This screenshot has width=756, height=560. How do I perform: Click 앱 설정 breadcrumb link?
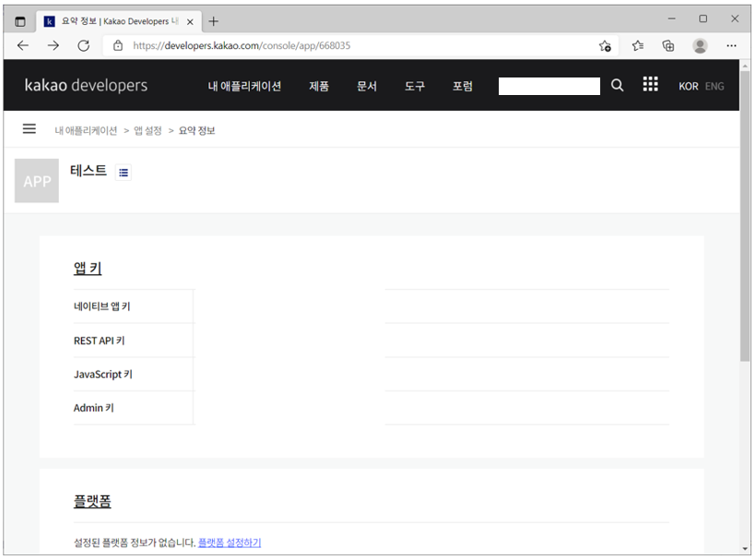[148, 131]
